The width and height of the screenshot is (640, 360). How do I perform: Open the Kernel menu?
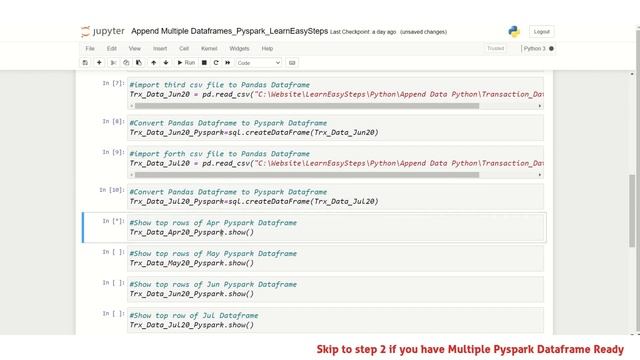coord(209,49)
